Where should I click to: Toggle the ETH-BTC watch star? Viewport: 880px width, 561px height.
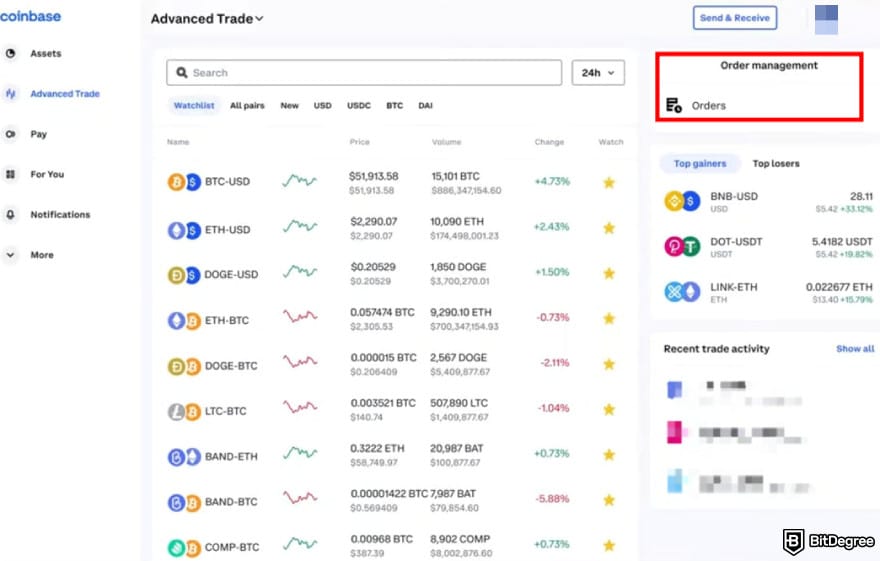pos(609,319)
